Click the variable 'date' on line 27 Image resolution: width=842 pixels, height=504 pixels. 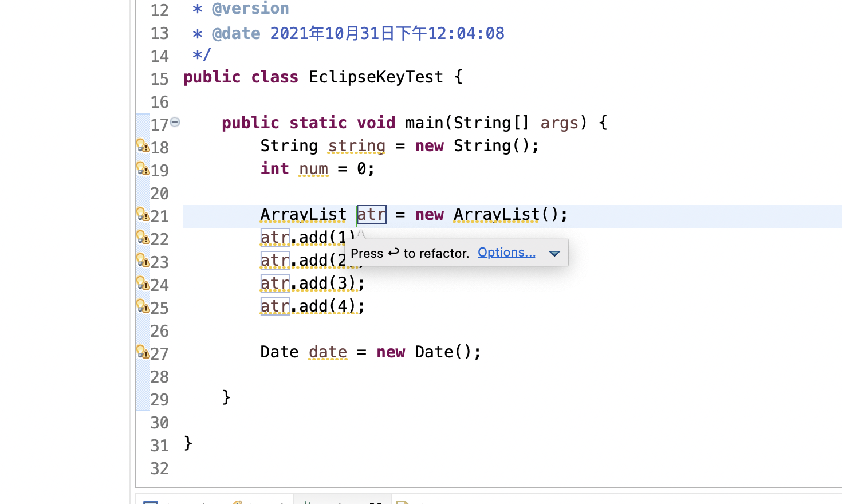(x=328, y=352)
